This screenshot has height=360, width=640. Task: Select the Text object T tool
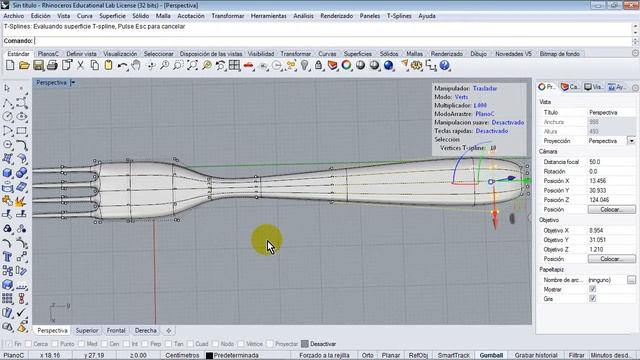pyautogui.click(x=7, y=257)
